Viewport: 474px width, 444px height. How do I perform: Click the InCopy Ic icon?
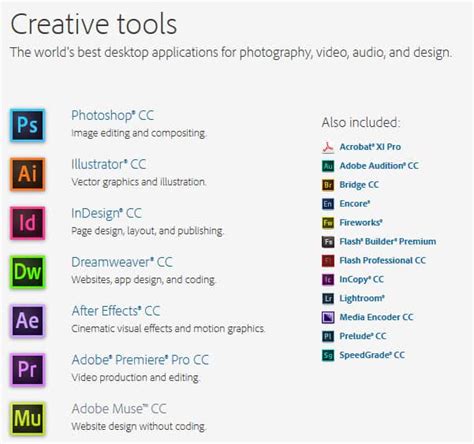pos(328,280)
